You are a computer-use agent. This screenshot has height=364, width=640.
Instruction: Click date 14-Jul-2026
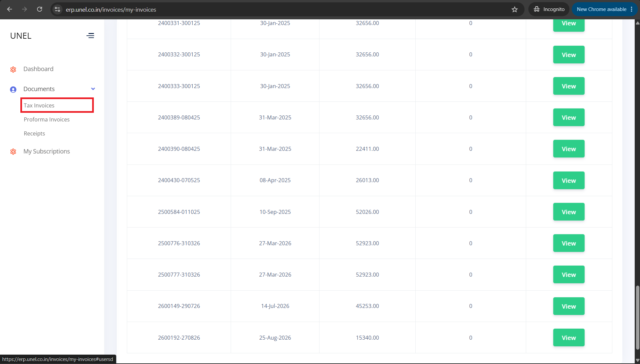(x=275, y=306)
